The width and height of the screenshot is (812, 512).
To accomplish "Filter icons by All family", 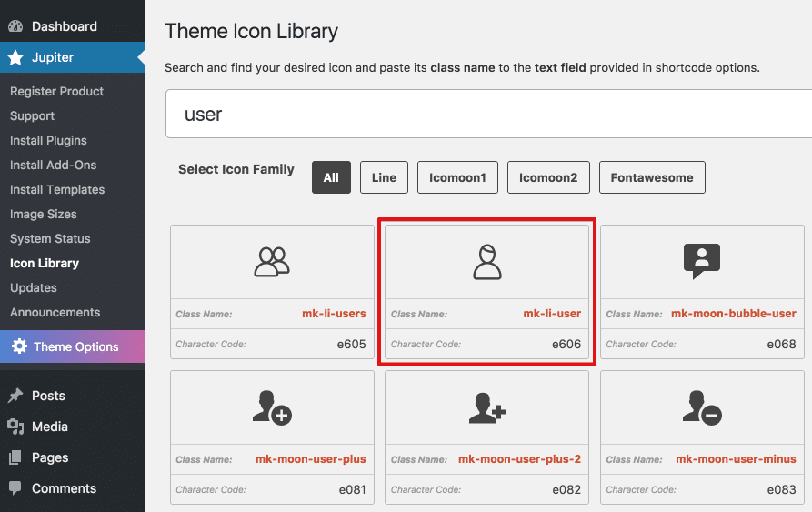I will click(x=331, y=177).
